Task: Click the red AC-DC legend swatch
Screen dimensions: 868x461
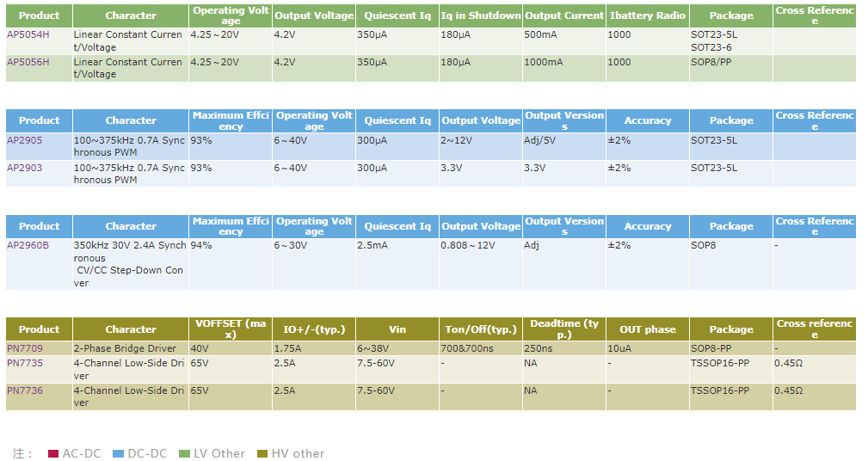Action: [53, 454]
